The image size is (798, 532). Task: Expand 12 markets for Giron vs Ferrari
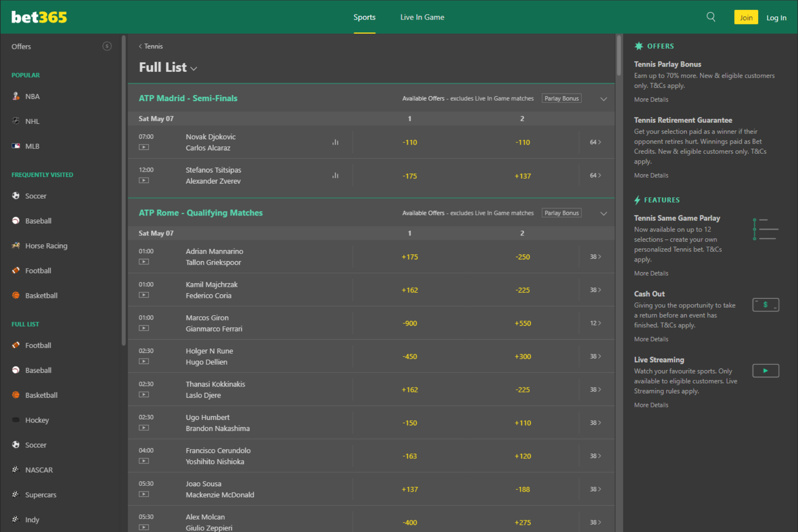pyautogui.click(x=595, y=323)
